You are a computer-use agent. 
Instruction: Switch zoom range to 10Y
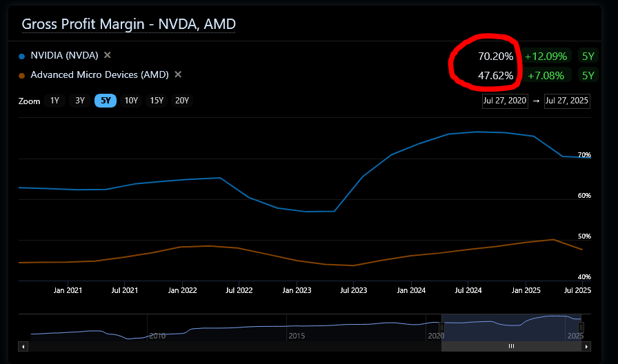[x=131, y=101]
